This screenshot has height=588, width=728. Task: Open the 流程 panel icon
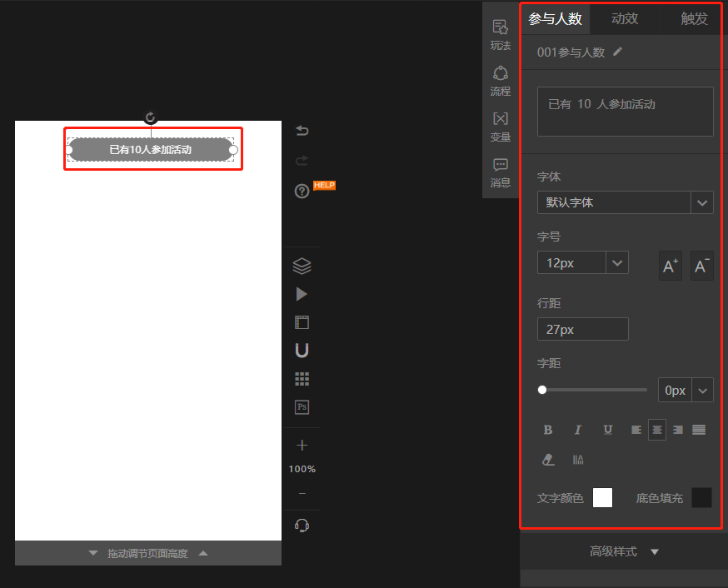500,81
